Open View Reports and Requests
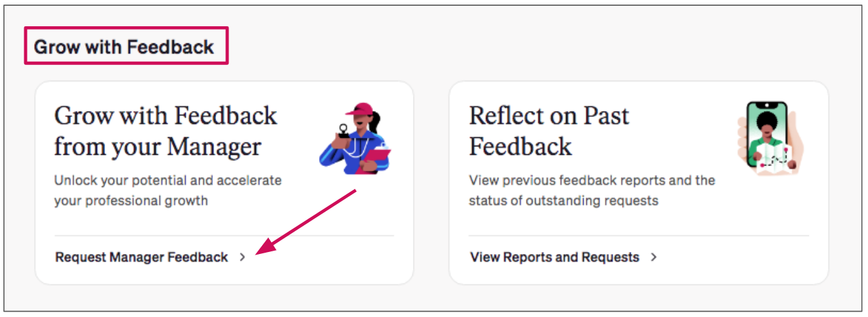 coord(555,257)
